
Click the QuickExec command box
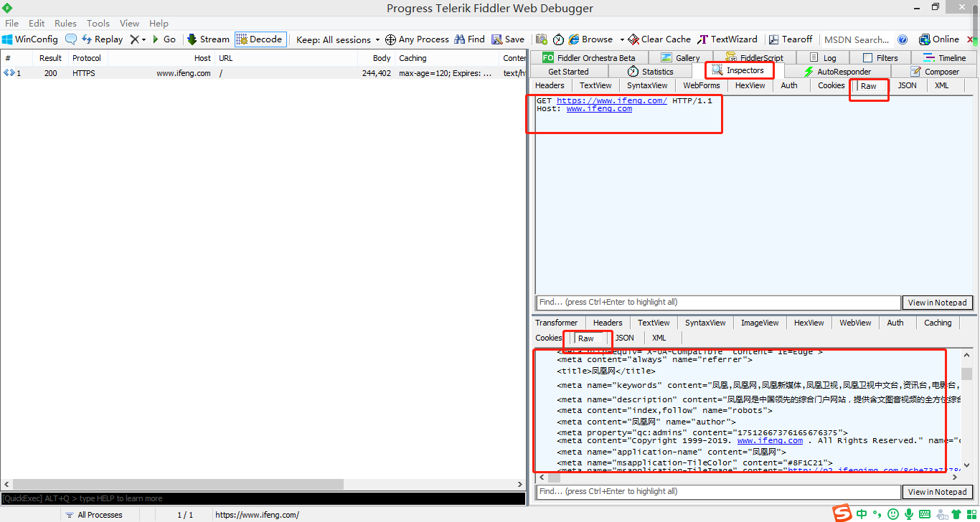(x=263, y=498)
